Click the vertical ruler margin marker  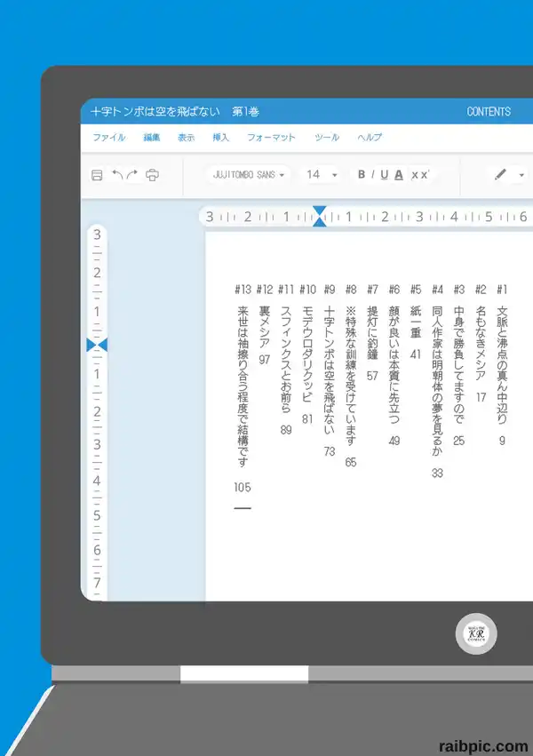(x=97, y=345)
